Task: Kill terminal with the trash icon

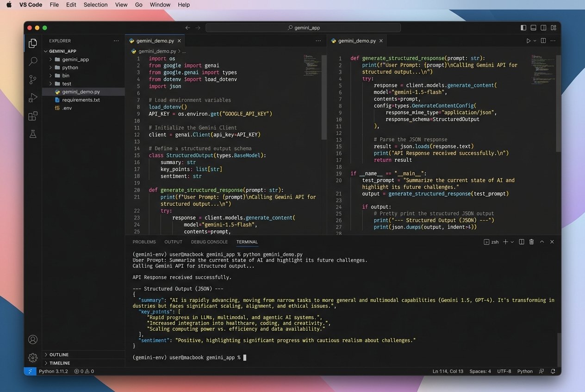Action: pos(532,242)
